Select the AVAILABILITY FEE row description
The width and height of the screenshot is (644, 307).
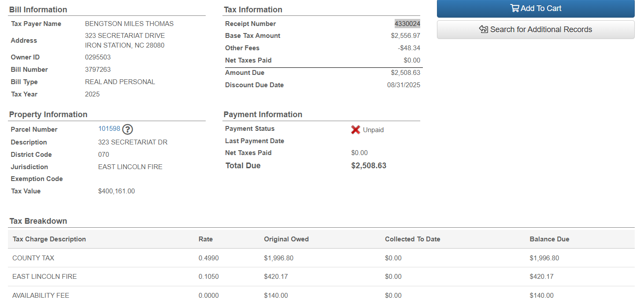coord(41,296)
